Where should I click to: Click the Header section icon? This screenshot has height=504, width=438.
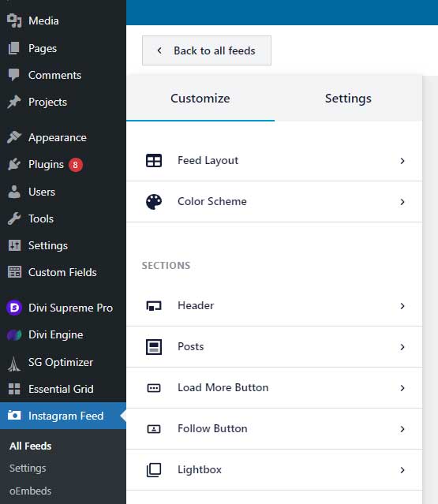(154, 306)
